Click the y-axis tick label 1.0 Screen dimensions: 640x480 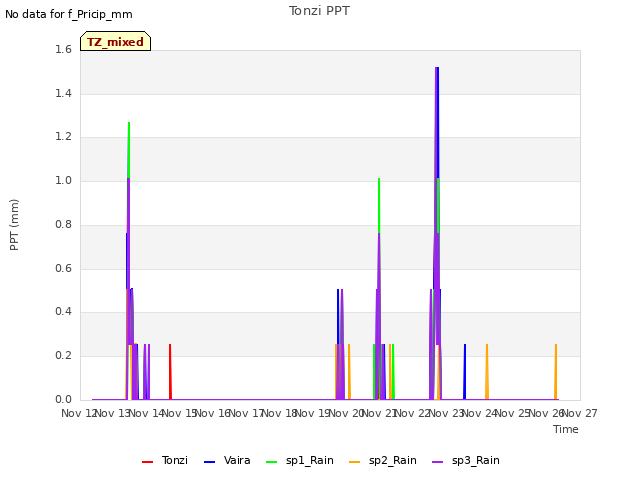[x=63, y=181]
